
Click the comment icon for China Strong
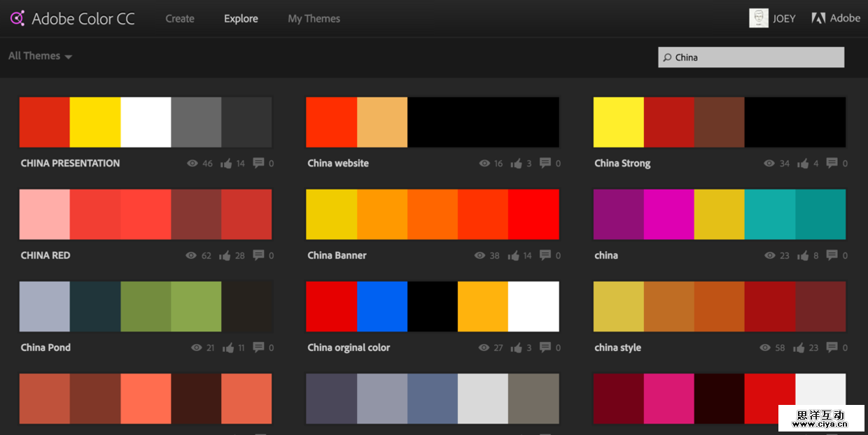[x=832, y=163]
